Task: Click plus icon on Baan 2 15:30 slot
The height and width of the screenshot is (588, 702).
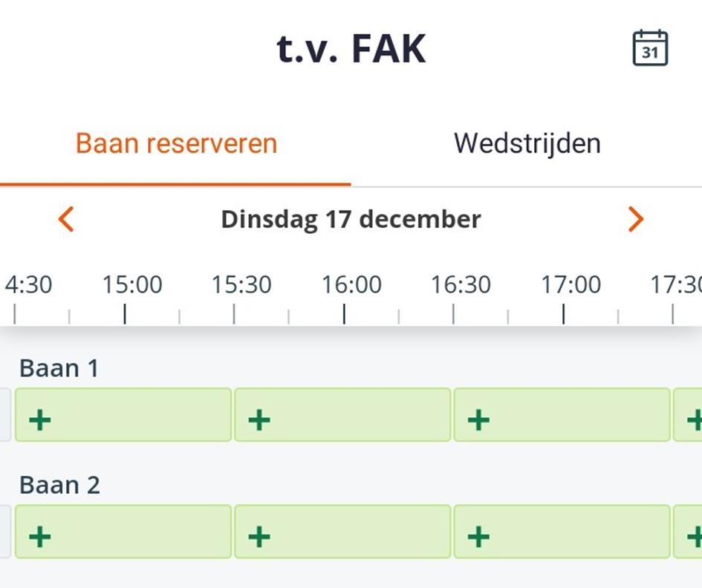Action: pos(259,536)
